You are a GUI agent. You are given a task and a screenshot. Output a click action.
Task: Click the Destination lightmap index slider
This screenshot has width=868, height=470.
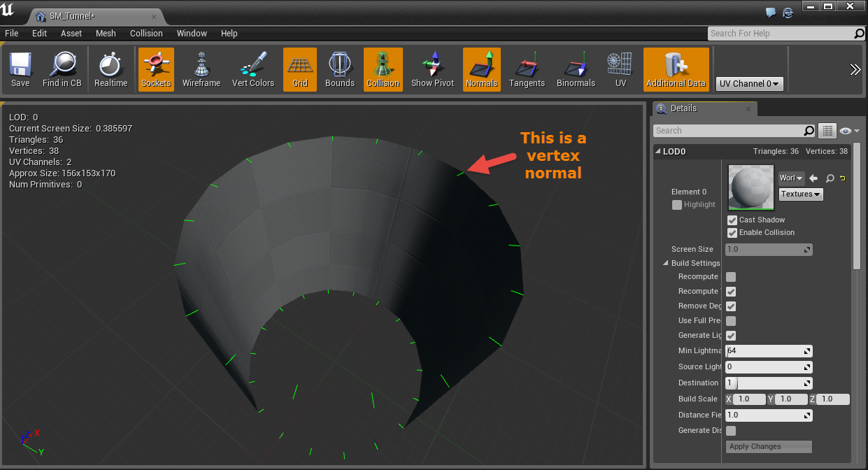click(769, 383)
